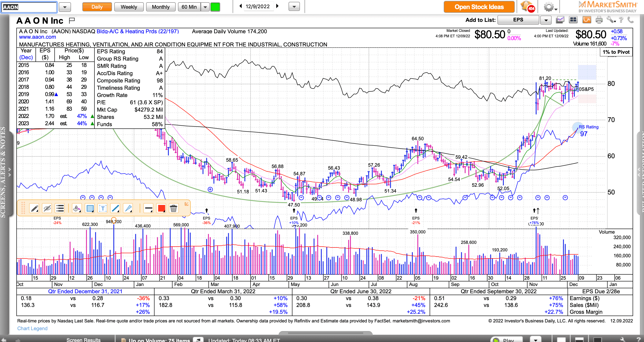Toggle markup visibility with crossed-eye icon
This screenshot has height=342, width=644.
tap(47, 208)
